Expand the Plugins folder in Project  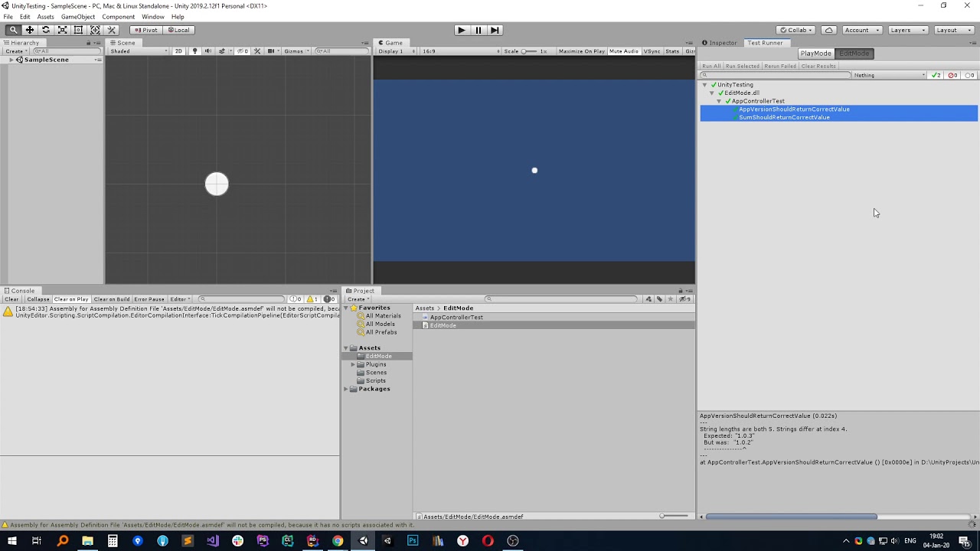352,364
